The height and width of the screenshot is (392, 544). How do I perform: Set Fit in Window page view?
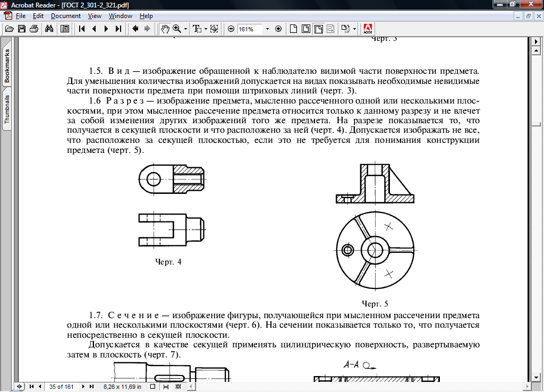[x=306, y=29]
